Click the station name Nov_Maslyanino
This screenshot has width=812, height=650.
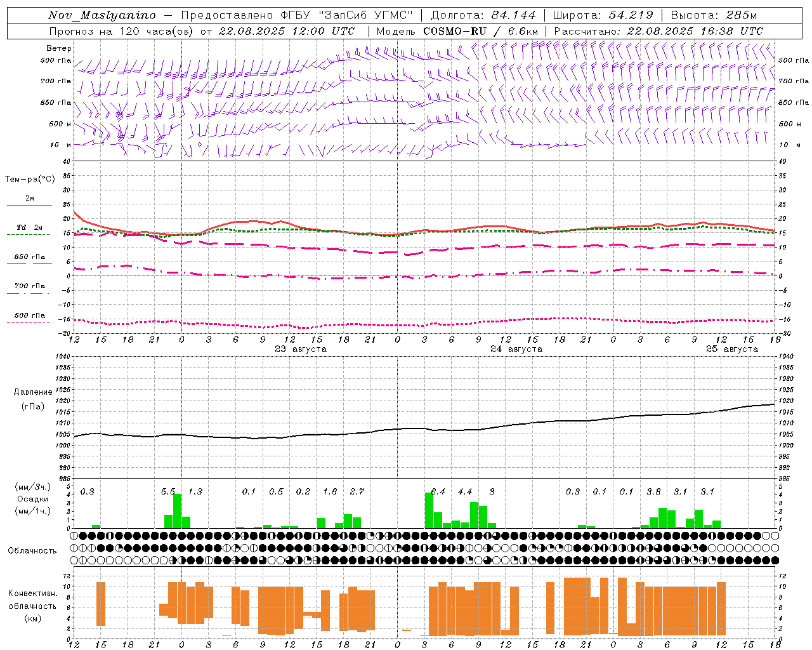point(102,15)
